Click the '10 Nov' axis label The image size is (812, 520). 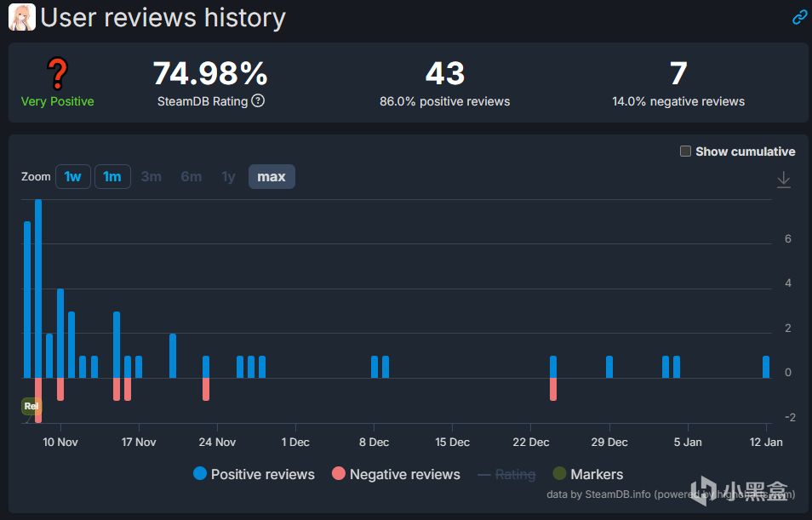[x=60, y=442]
